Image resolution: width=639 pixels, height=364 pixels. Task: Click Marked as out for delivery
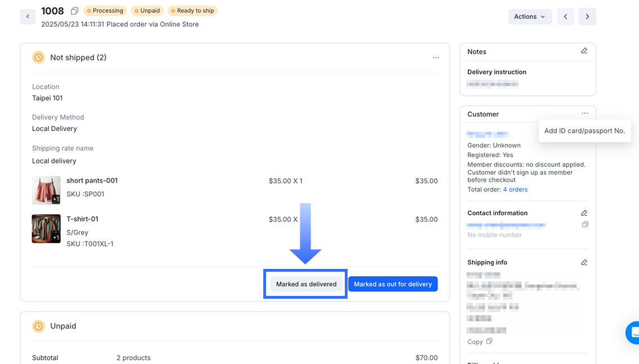tap(393, 284)
